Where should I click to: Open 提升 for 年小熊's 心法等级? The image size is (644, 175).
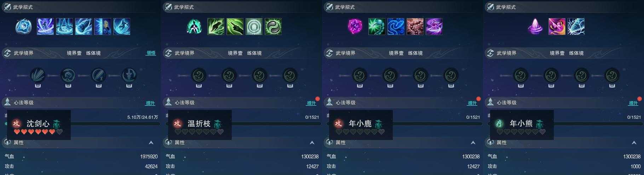coord(633,103)
